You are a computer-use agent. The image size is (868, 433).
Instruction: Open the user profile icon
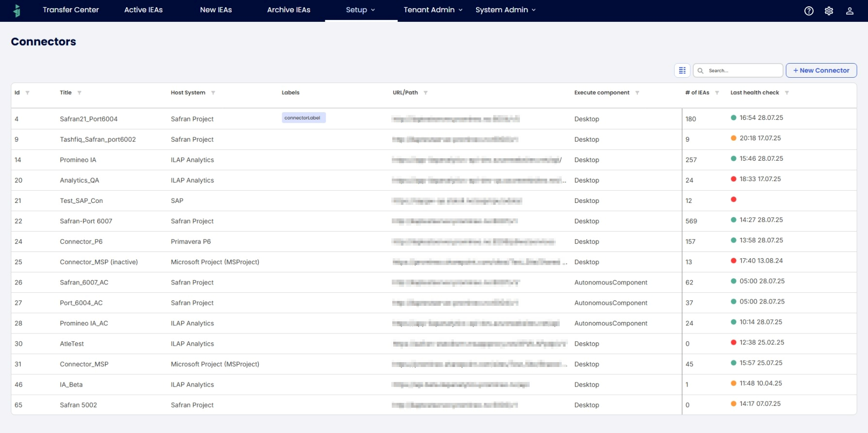(x=850, y=11)
